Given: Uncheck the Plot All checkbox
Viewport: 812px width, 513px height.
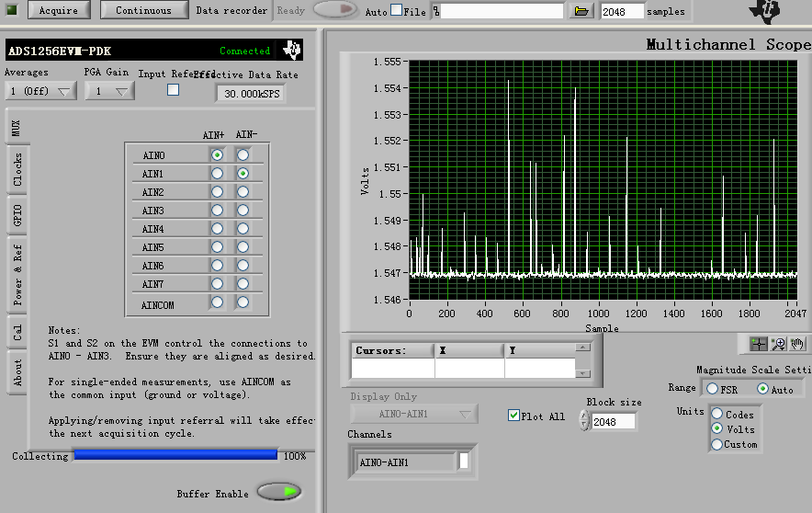Looking at the screenshot, I should [x=513, y=416].
